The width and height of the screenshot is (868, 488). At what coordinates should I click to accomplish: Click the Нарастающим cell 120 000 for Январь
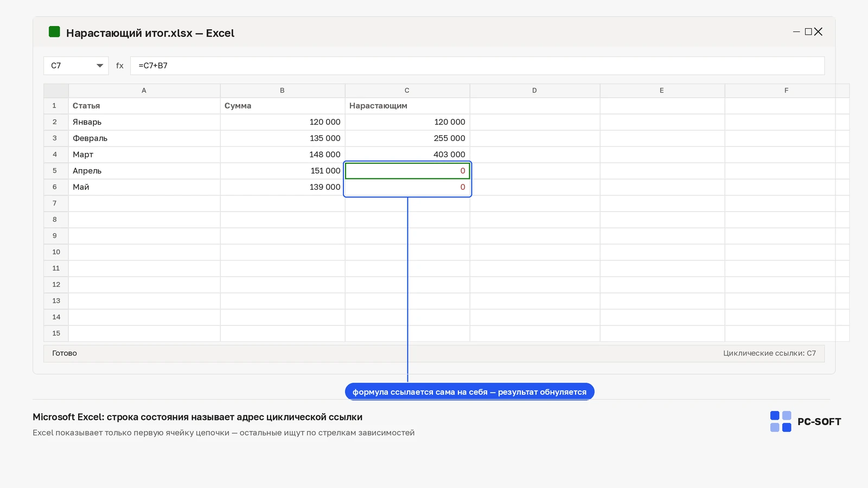point(407,122)
